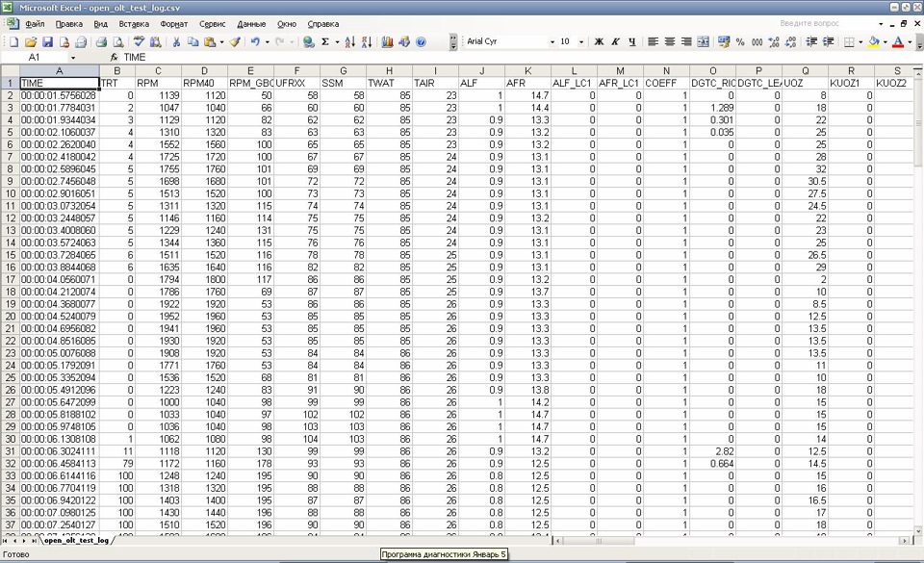Sort the data ascending
924x563 pixels.
[350, 41]
